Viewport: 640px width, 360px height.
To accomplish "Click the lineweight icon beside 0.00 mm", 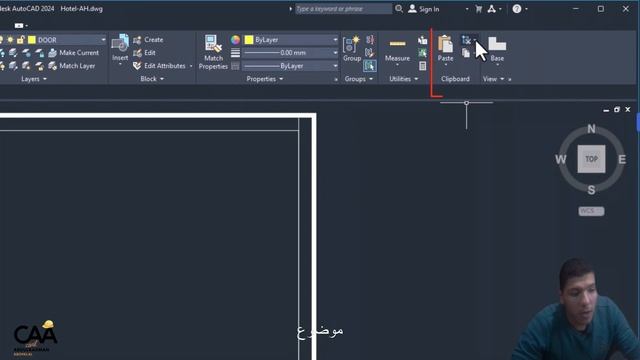I will click(236, 53).
